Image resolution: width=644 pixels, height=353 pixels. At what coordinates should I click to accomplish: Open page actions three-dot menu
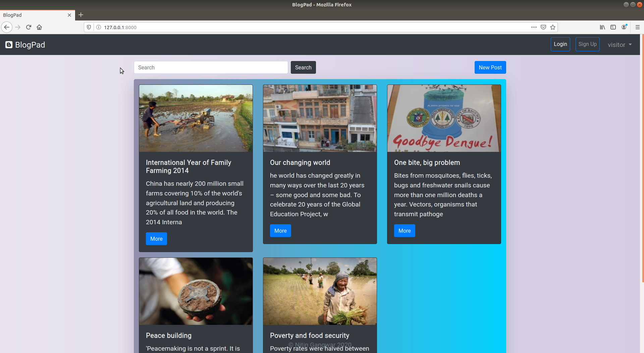coord(534,27)
